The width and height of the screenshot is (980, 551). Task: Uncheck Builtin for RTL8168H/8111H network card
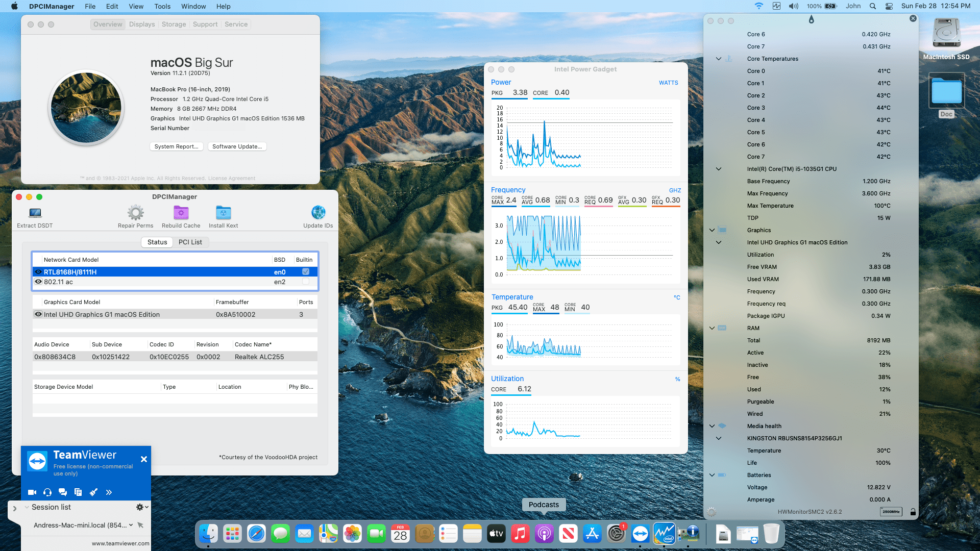pyautogui.click(x=305, y=271)
